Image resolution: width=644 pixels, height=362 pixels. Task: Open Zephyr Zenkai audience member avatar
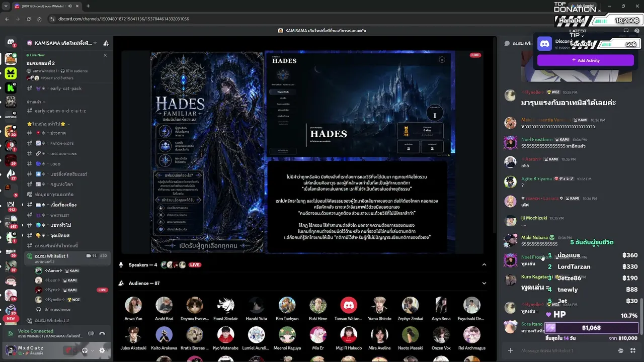click(x=410, y=305)
